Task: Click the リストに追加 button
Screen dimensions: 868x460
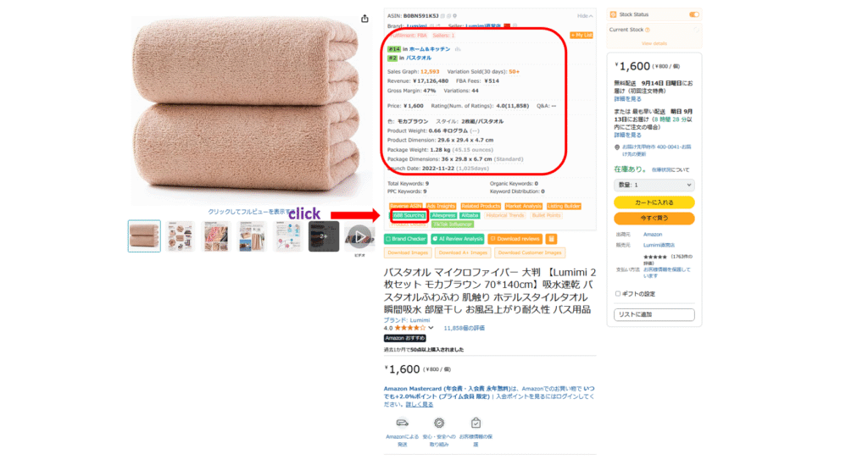Action: 654,314
